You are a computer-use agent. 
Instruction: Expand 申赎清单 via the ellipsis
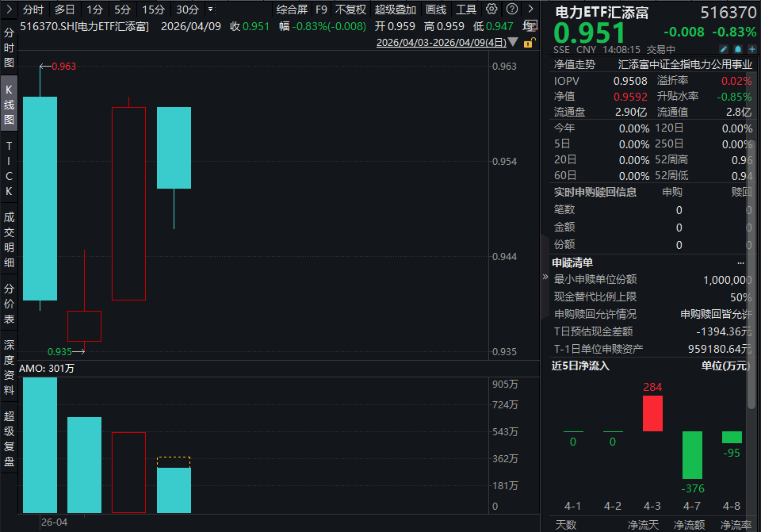740,262
